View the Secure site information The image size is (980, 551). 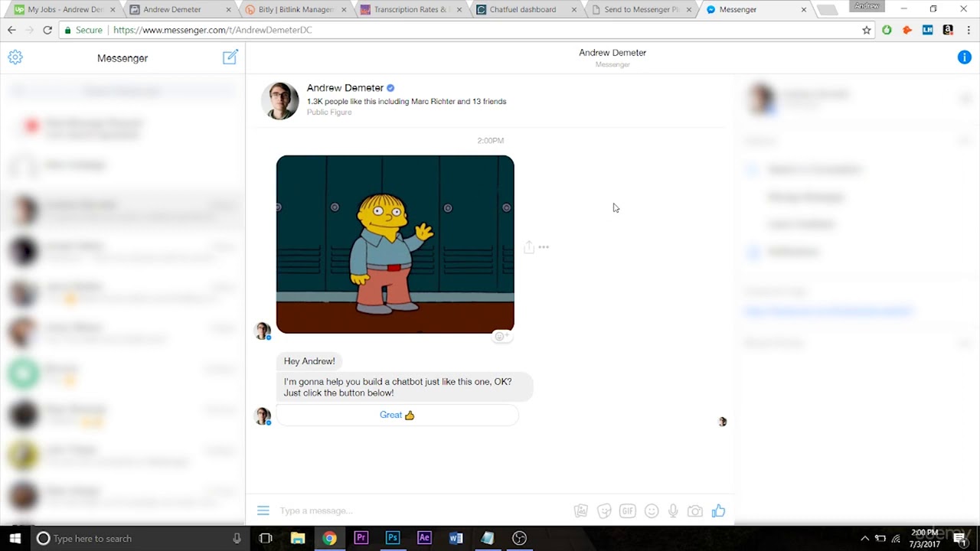(x=83, y=30)
